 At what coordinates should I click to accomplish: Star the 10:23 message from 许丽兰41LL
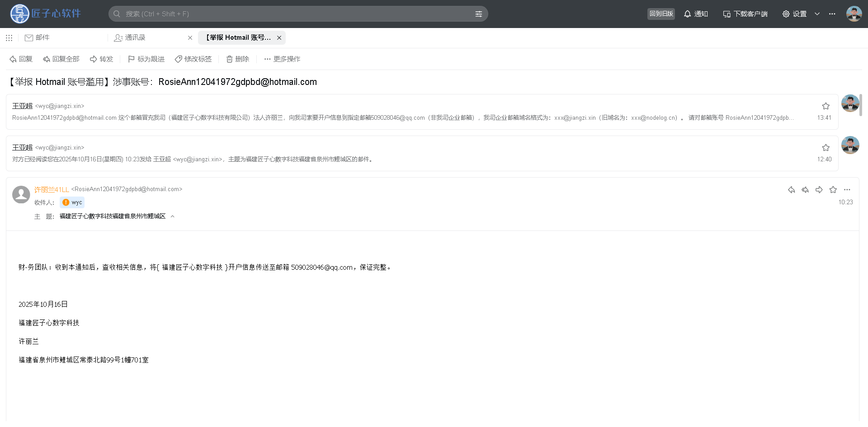click(833, 190)
